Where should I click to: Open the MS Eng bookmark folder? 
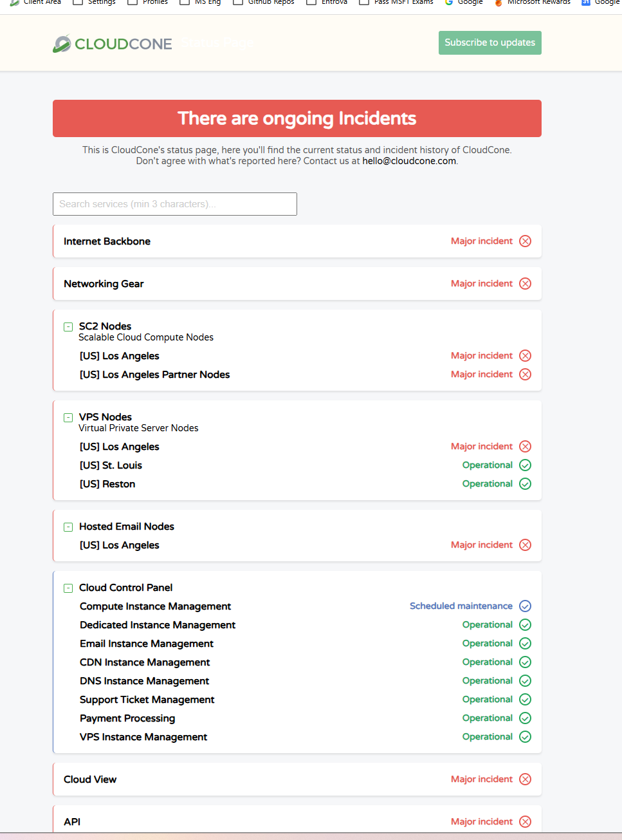point(200,3)
